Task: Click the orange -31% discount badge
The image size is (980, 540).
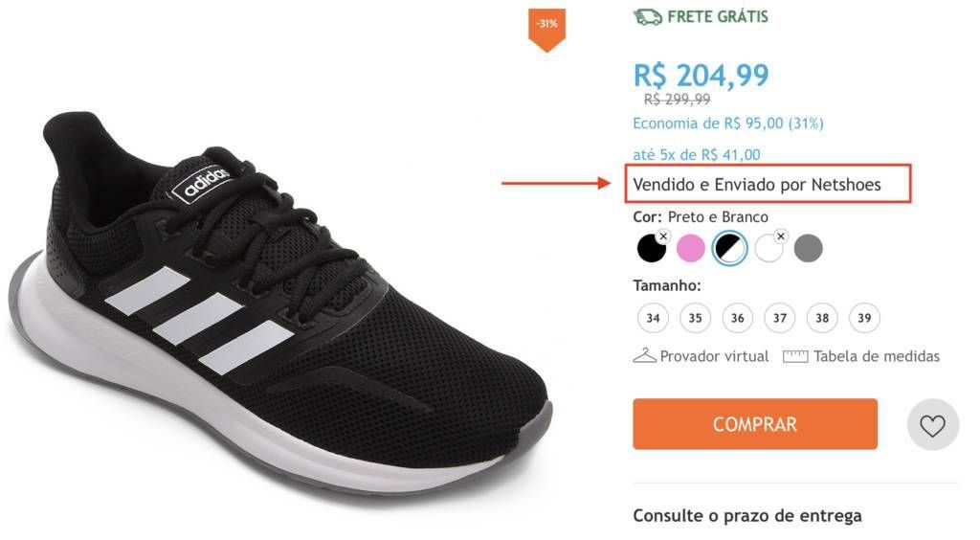Action: tap(546, 30)
